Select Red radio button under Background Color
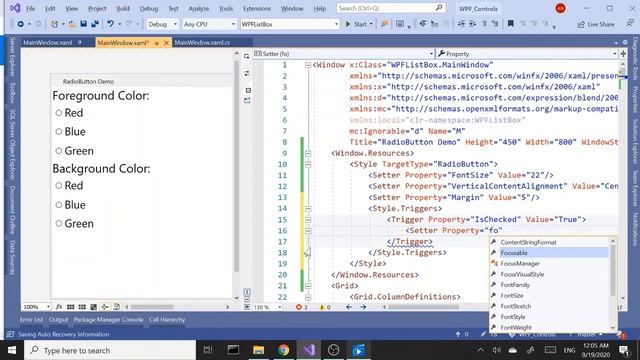 59,185
